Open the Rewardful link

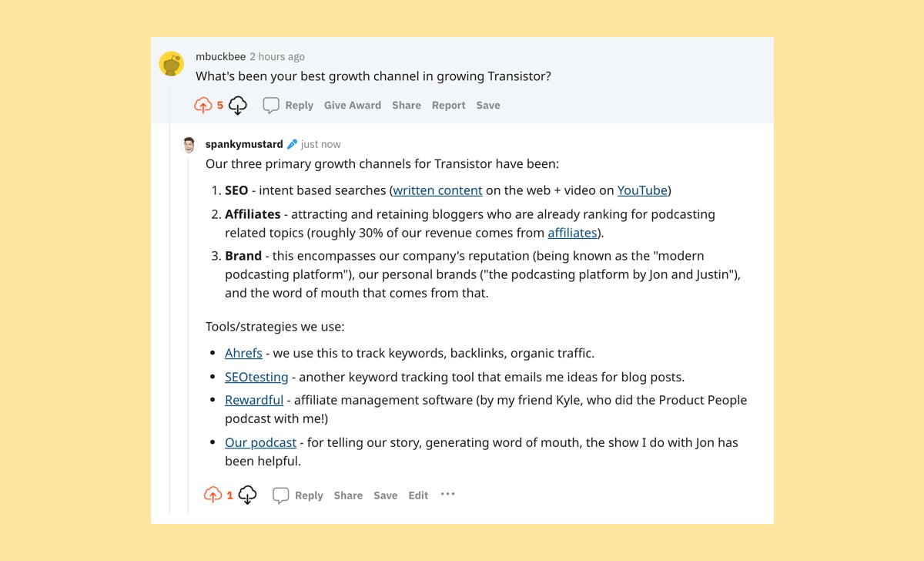tap(254, 400)
